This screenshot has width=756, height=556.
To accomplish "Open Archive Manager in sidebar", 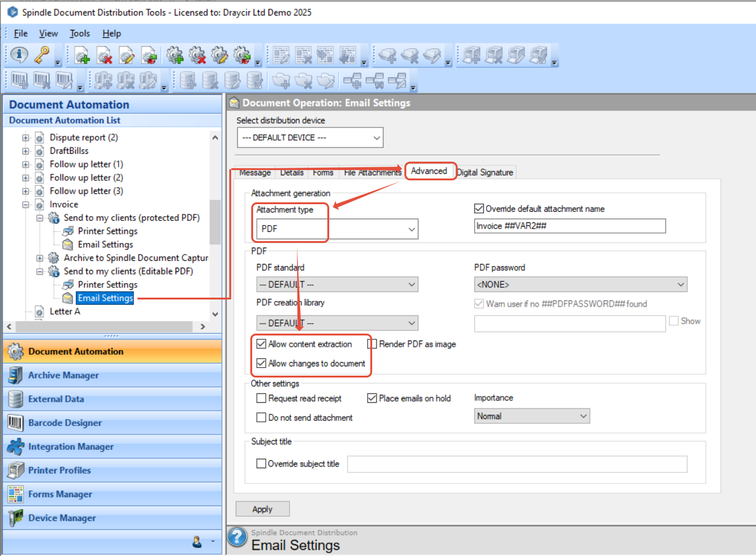I will click(x=112, y=375).
